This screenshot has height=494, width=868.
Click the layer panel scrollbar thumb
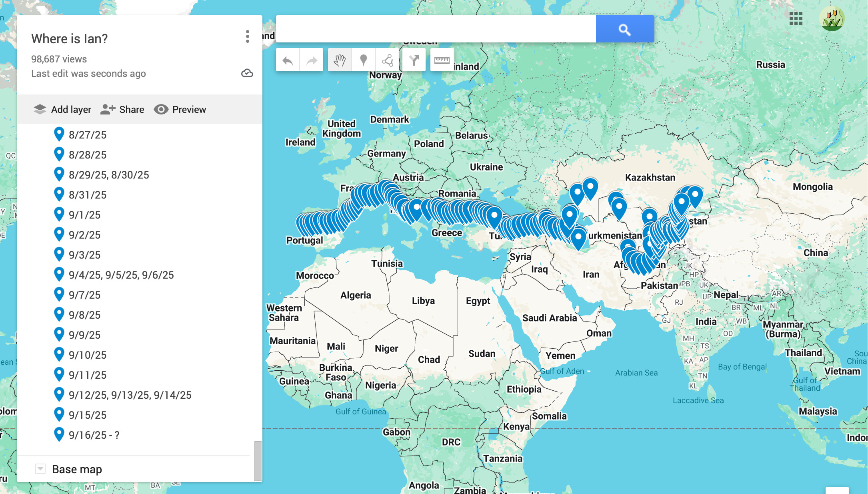[x=258, y=460]
